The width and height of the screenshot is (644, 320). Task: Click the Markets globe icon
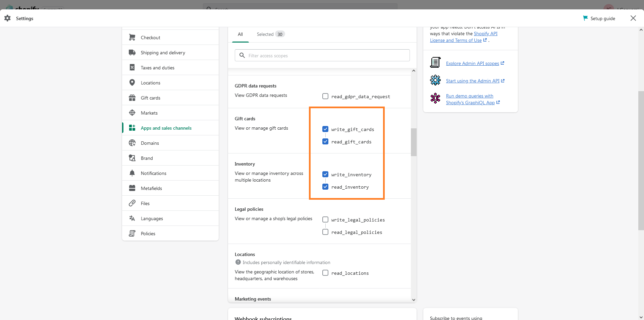pos(132,113)
